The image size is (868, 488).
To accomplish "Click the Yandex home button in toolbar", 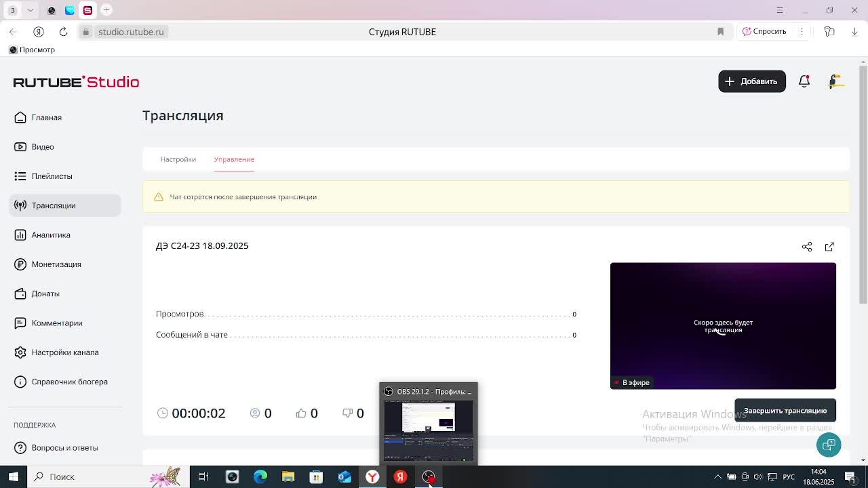I will [x=39, y=32].
